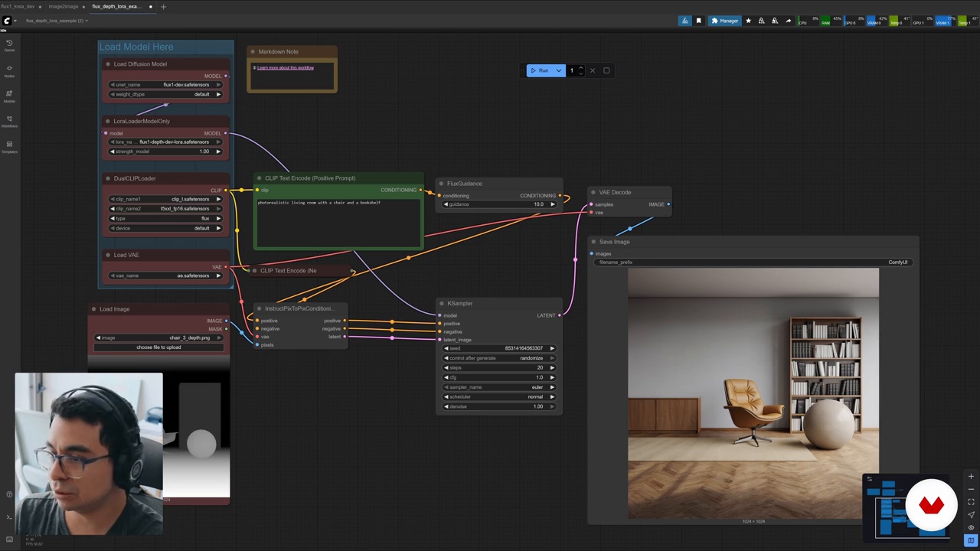Open the Workflows sidebar panel
The width and height of the screenshot is (980, 551).
click(x=9, y=120)
